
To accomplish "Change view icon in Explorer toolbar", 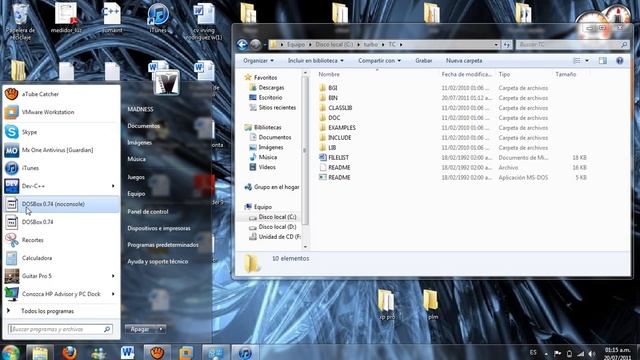I will coord(577,61).
